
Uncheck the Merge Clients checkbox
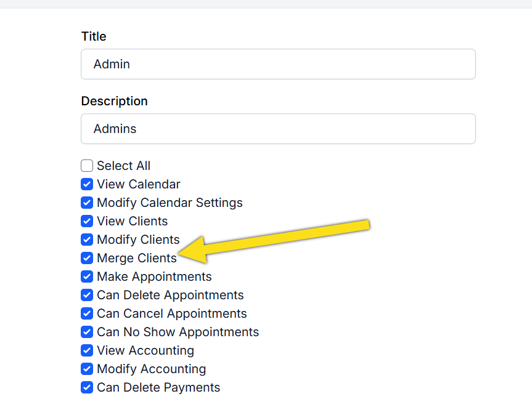(x=87, y=258)
